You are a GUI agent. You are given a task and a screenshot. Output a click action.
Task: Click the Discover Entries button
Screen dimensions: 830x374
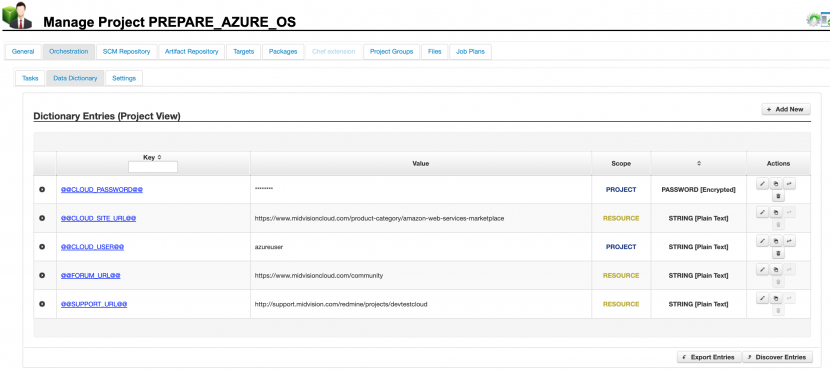pyautogui.click(x=777, y=357)
